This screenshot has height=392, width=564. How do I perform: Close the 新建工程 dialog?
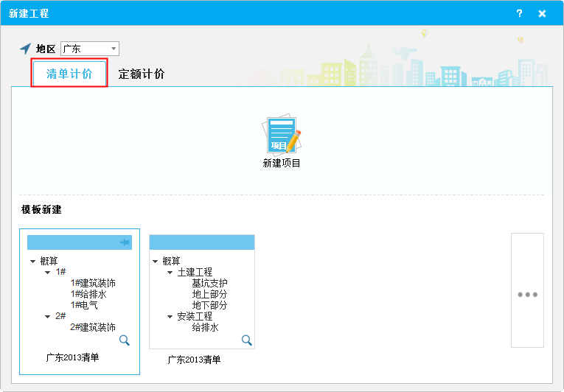(542, 13)
